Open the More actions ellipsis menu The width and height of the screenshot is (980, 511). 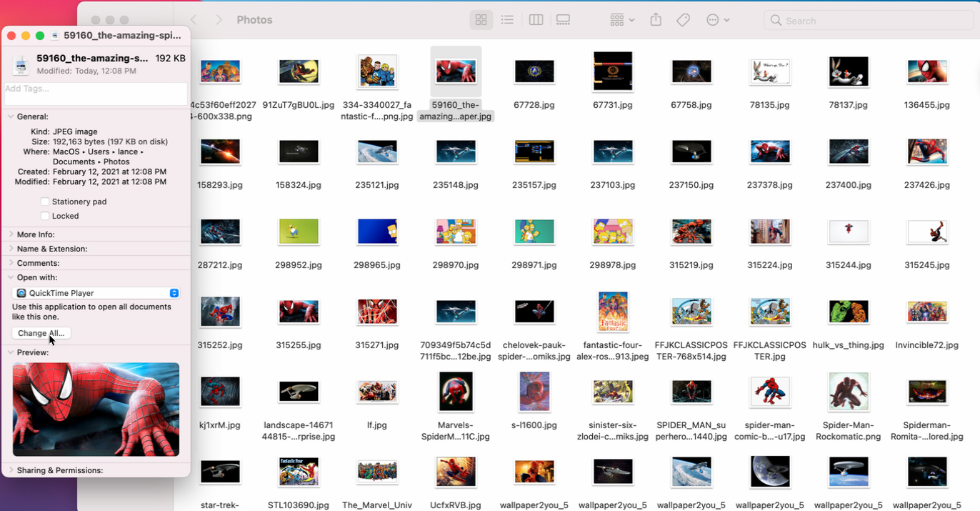(717, 20)
